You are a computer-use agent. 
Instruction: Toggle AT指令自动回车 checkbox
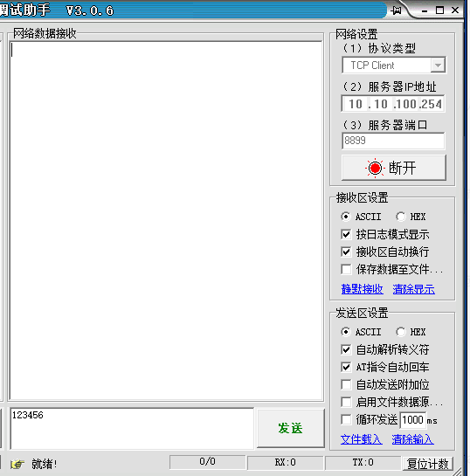click(x=346, y=367)
